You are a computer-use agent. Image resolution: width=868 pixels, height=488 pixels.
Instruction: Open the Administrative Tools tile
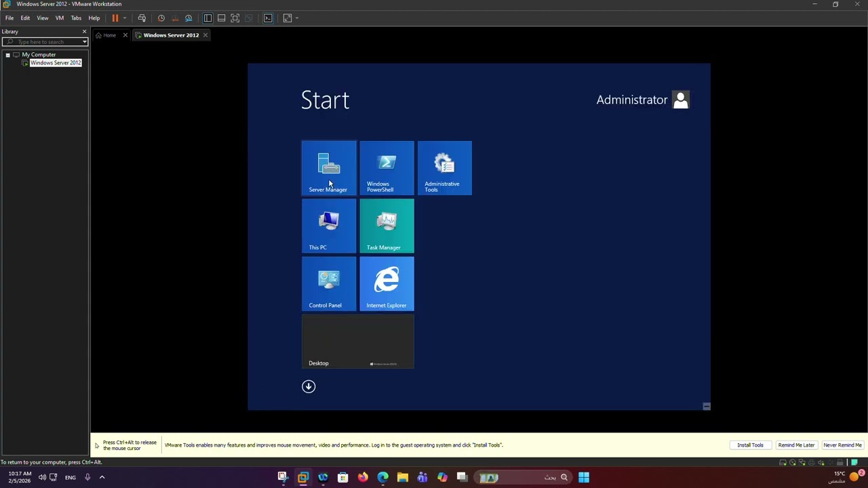445,168
